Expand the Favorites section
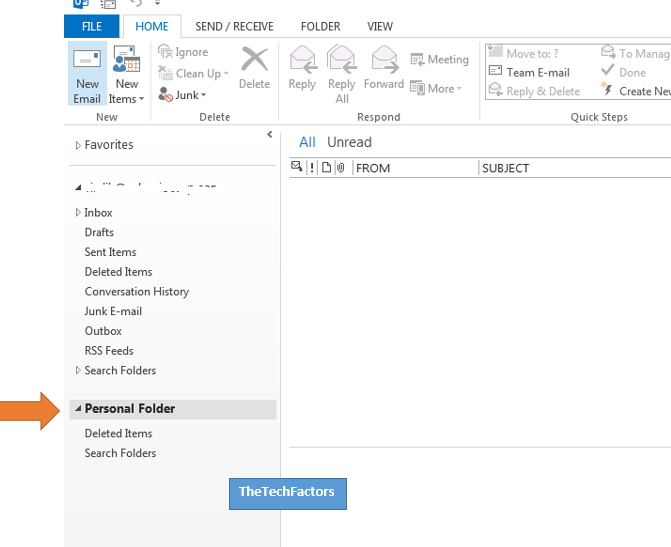Viewport: 671px width, 547px height. (78, 146)
